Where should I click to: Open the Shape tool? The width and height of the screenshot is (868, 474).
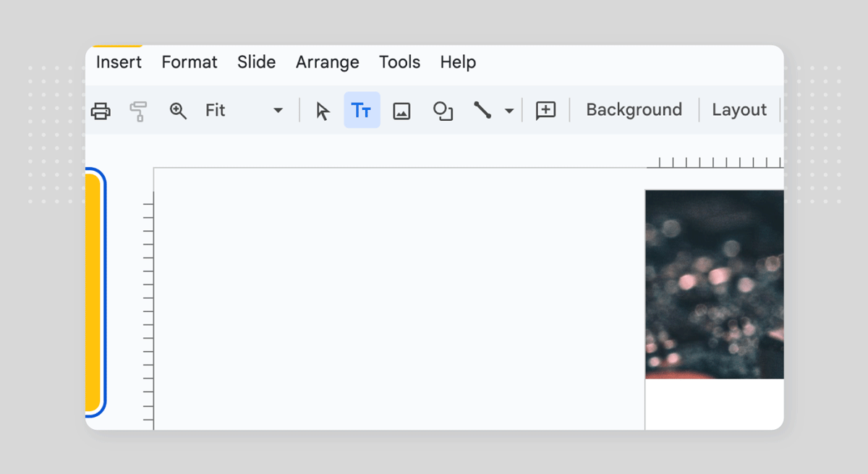point(443,111)
